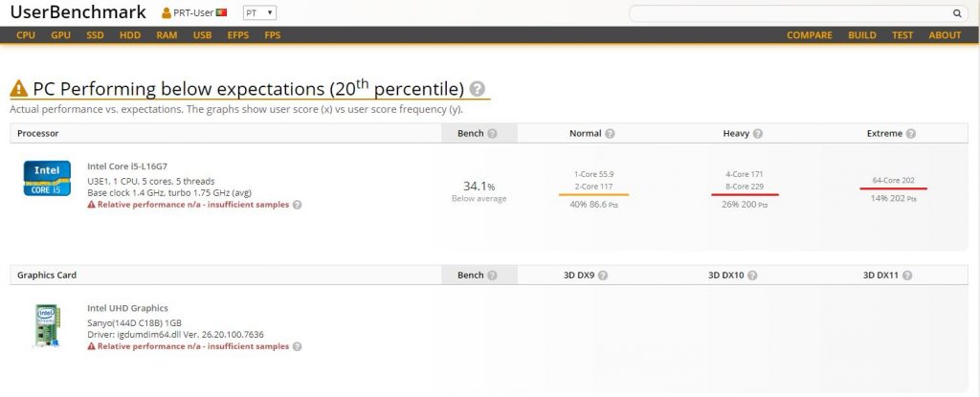Screen dimensions: 980x397
Task: Click the help icon beside Extreme
Action: (910, 134)
